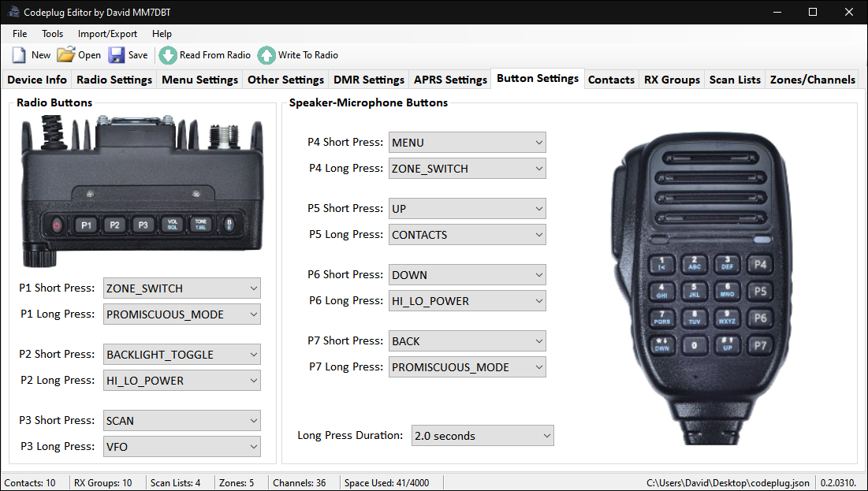Open the Tools menu

[x=52, y=34]
